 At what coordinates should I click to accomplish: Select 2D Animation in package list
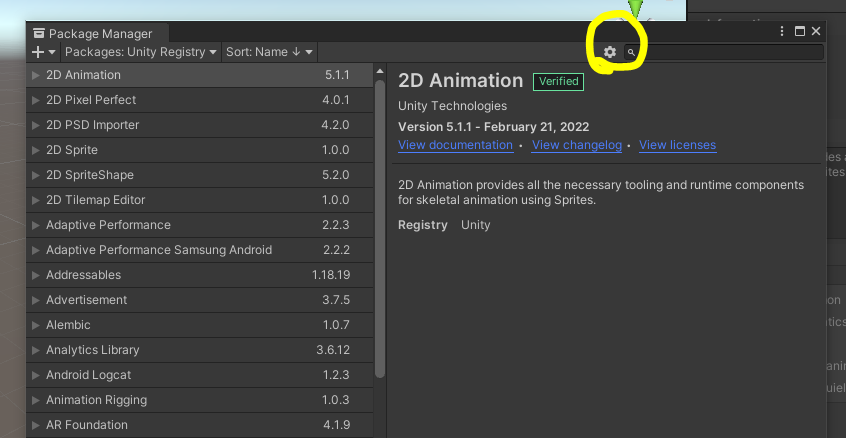200,75
